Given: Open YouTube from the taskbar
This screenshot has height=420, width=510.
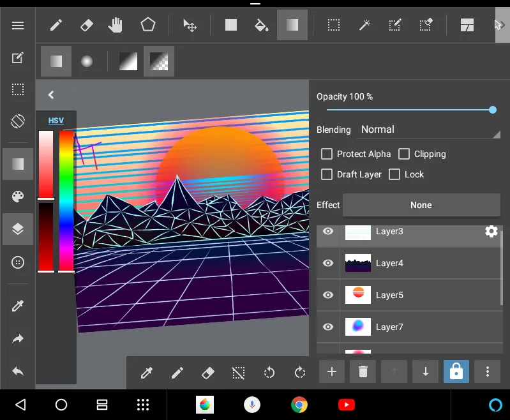Looking at the screenshot, I should [347, 405].
